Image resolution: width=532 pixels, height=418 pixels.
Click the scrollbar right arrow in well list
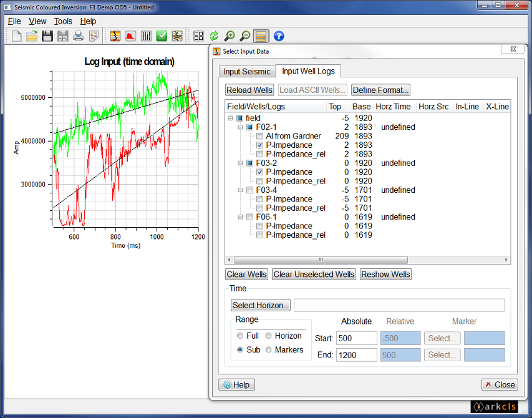(x=506, y=260)
